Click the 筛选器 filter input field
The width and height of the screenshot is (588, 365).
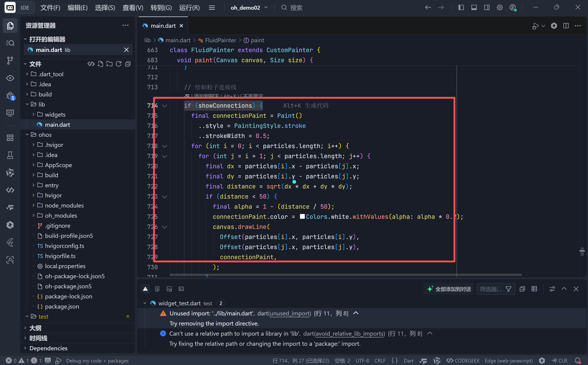pos(491,289)
